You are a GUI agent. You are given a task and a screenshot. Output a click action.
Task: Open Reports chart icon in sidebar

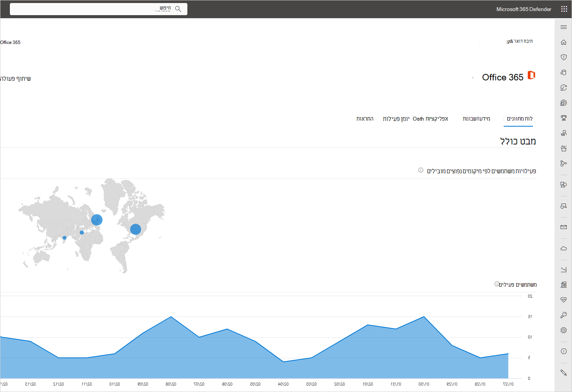[x=564, y=270]
